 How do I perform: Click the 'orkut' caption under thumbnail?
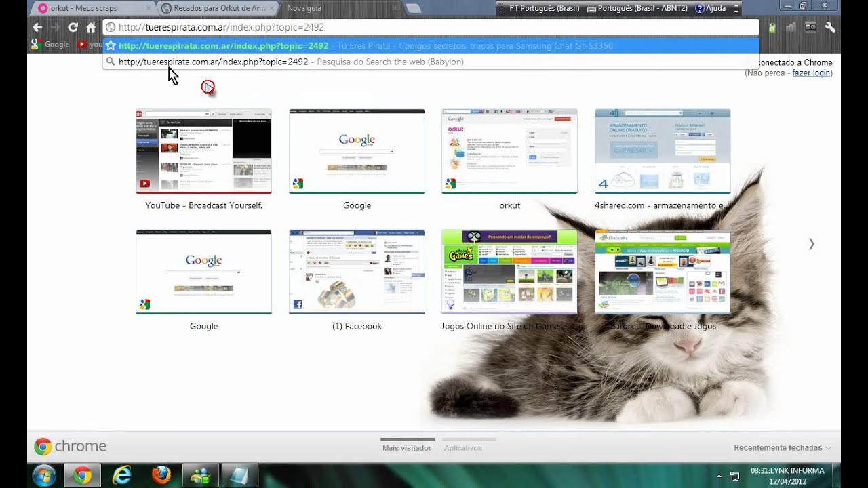tap(509, 205)
